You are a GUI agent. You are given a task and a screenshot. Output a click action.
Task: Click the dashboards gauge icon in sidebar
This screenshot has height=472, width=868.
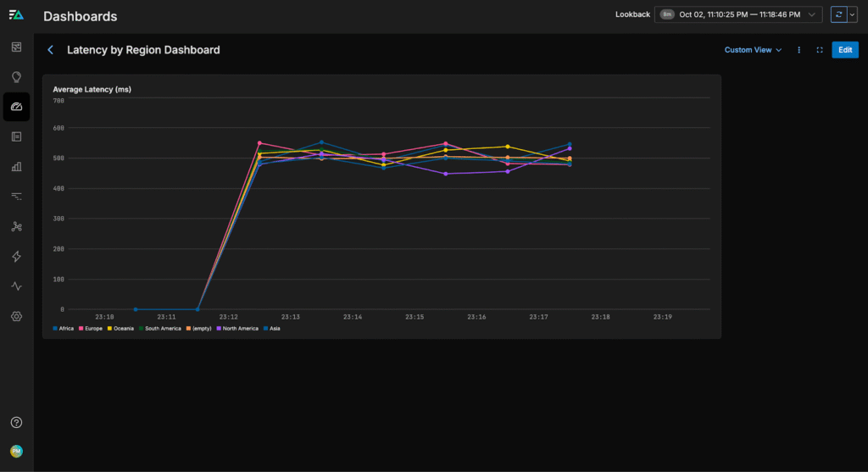pos(16,107)
